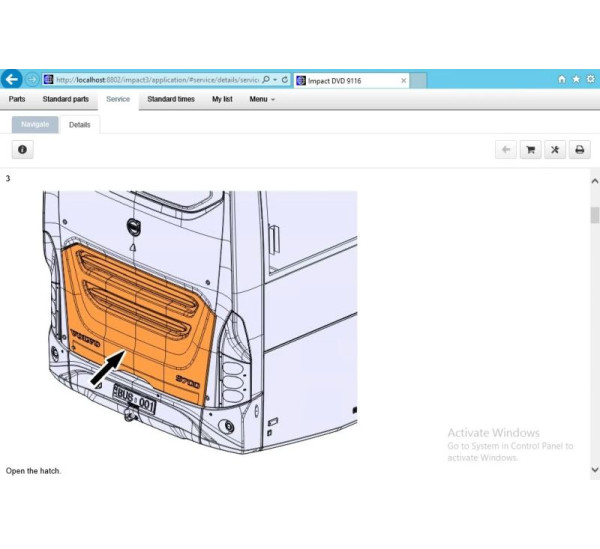600x549 pixels.
Task: Click the information icon button
Action: tap(22, 149)
